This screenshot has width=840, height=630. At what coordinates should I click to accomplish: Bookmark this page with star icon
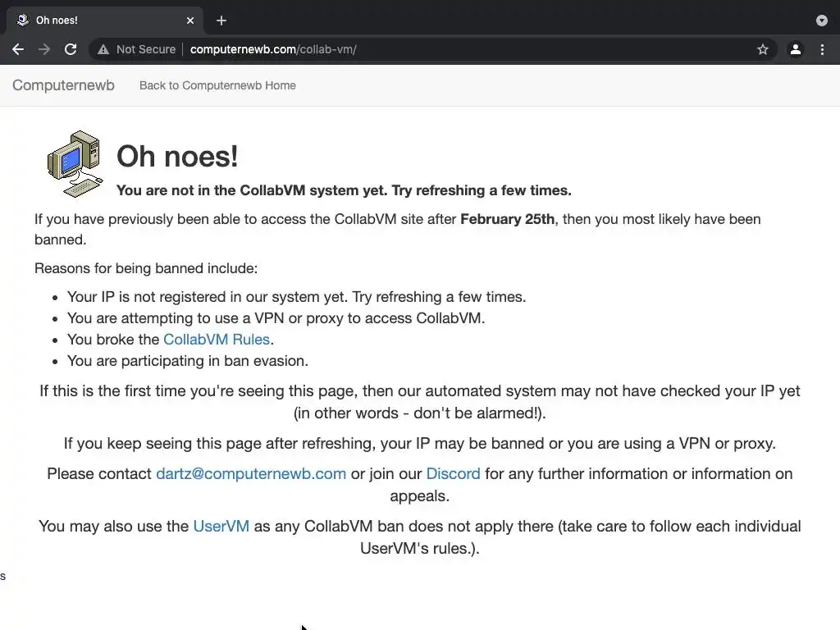pyautogui.click(x=763, y=49)
